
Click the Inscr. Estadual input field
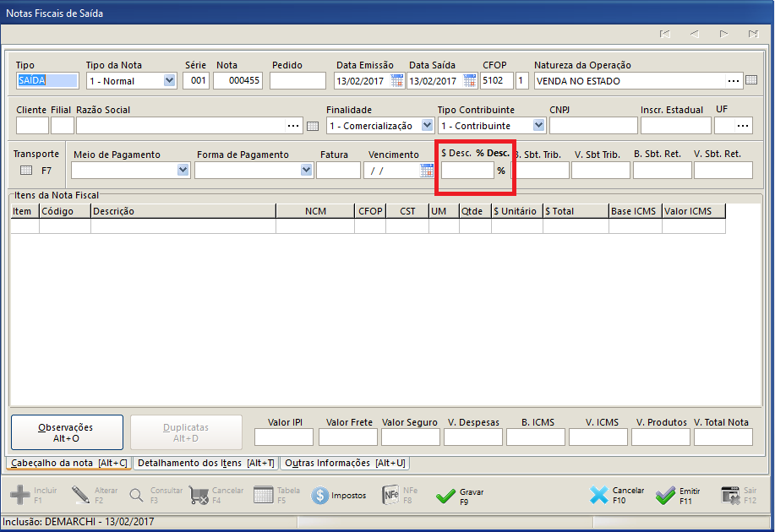(x=675, y=126)
